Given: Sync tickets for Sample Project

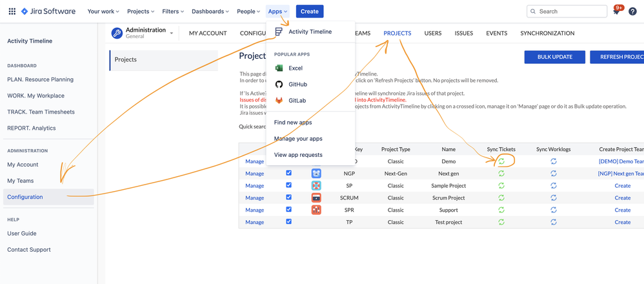Looking at the screenshot, I should (x=501, y=186).
